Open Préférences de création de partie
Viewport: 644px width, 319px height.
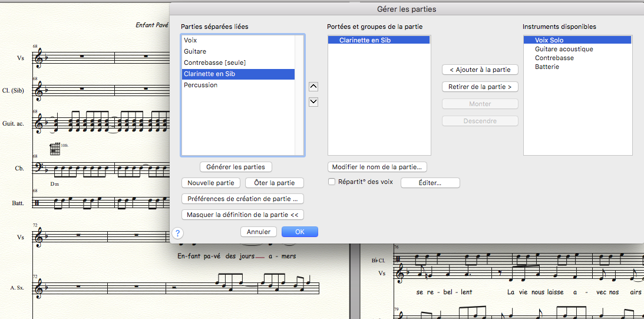(242, 199)
